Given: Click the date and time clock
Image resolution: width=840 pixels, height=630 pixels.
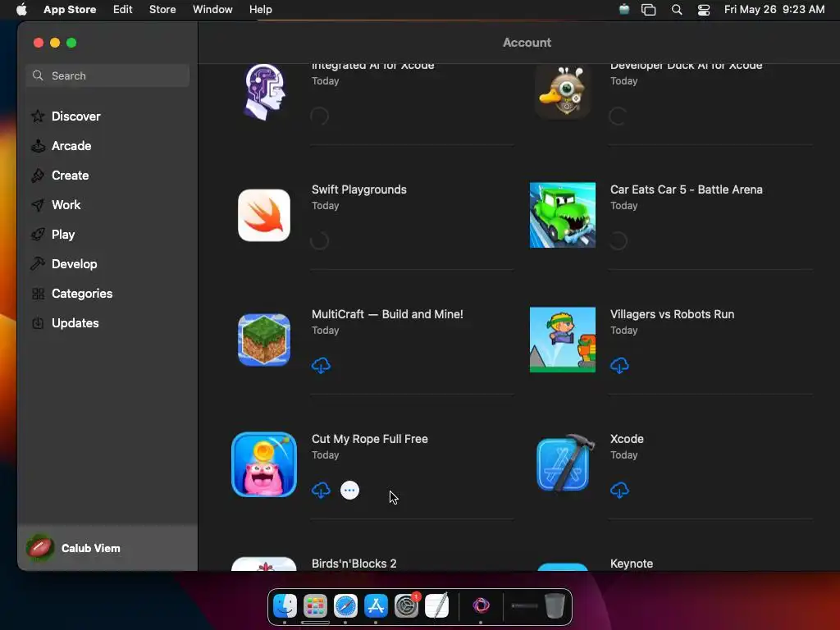Looking at the screenshot, I should click(x=774, y=10).
